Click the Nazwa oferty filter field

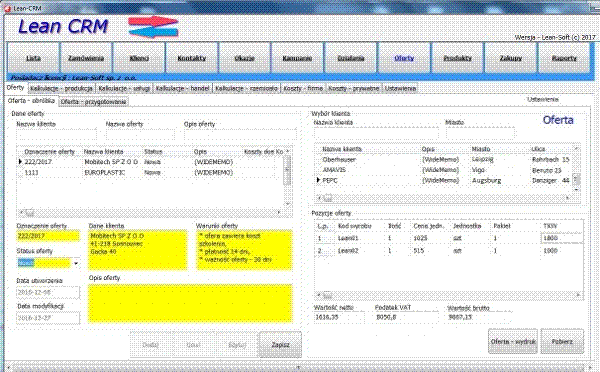140,134
